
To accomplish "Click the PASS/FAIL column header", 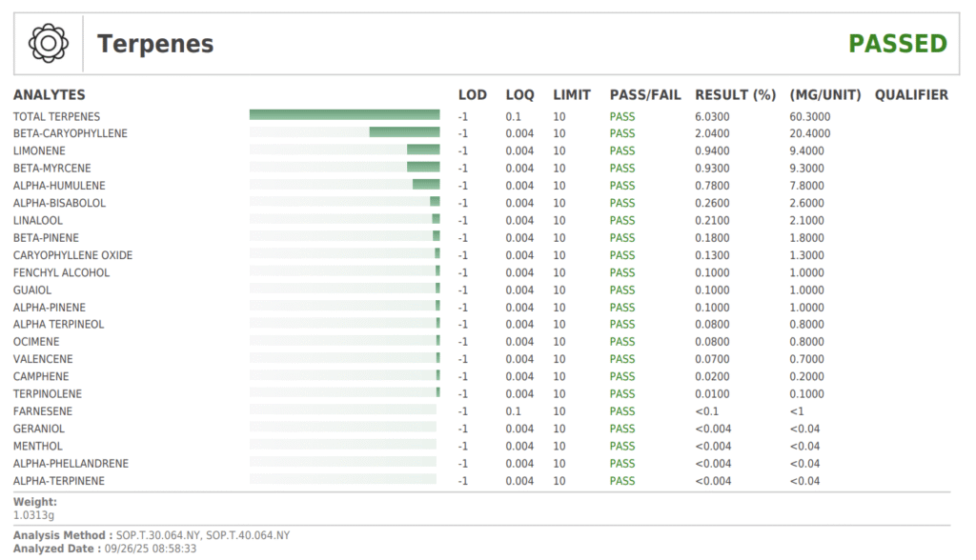I will pos(644,95).
